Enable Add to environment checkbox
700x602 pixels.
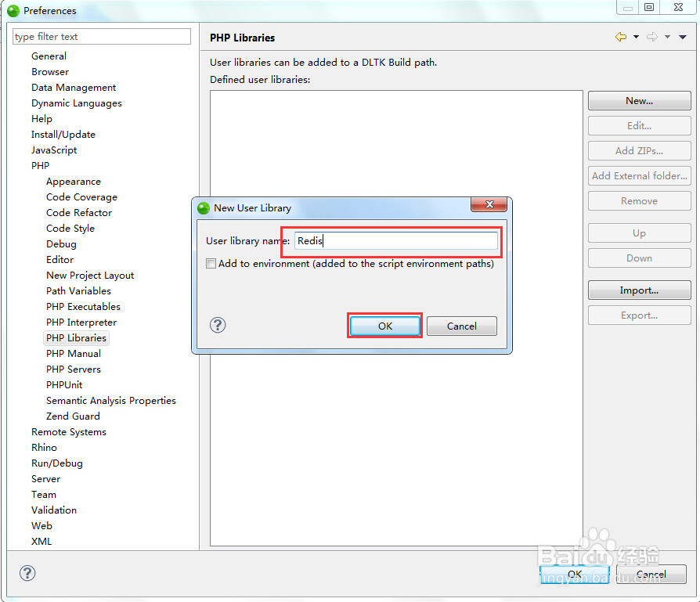[211, 264]
